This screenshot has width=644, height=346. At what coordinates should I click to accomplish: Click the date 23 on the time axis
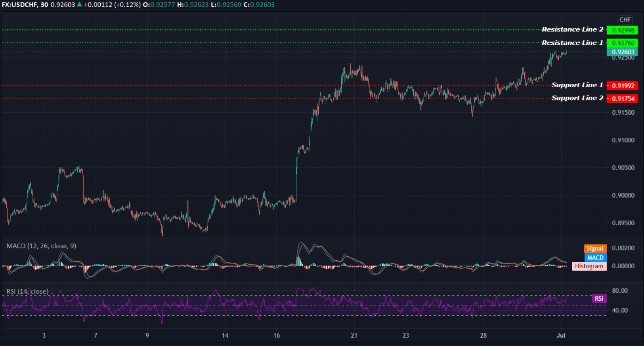coord(406,336)
